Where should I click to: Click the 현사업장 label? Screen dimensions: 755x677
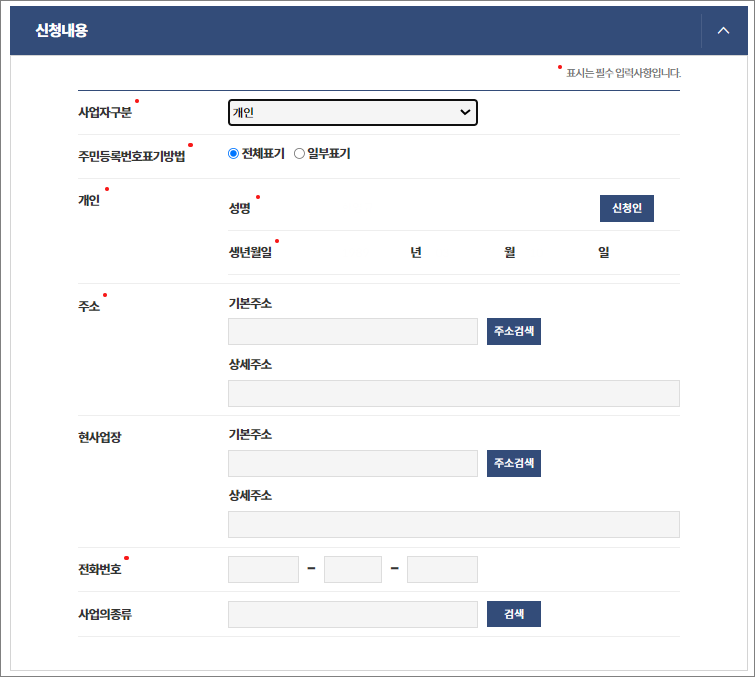pyautogui.click(x=100, y=438)
